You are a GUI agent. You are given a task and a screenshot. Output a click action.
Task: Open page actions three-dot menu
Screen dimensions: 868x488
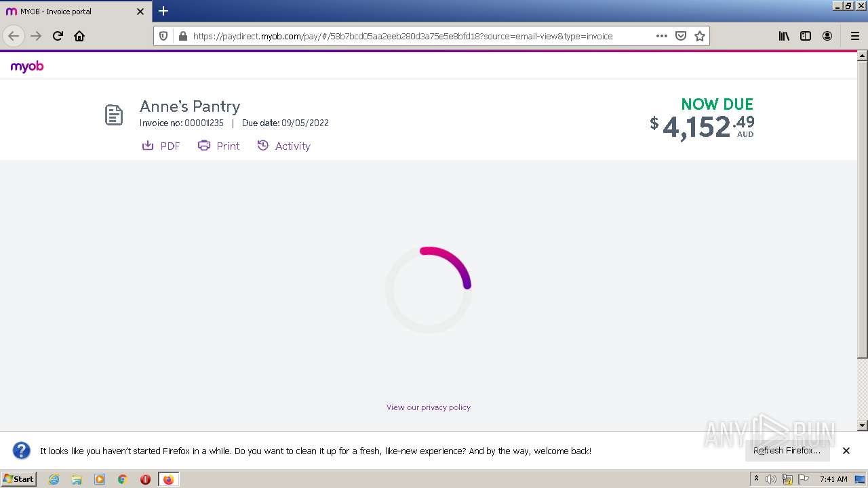pos(662,36)
